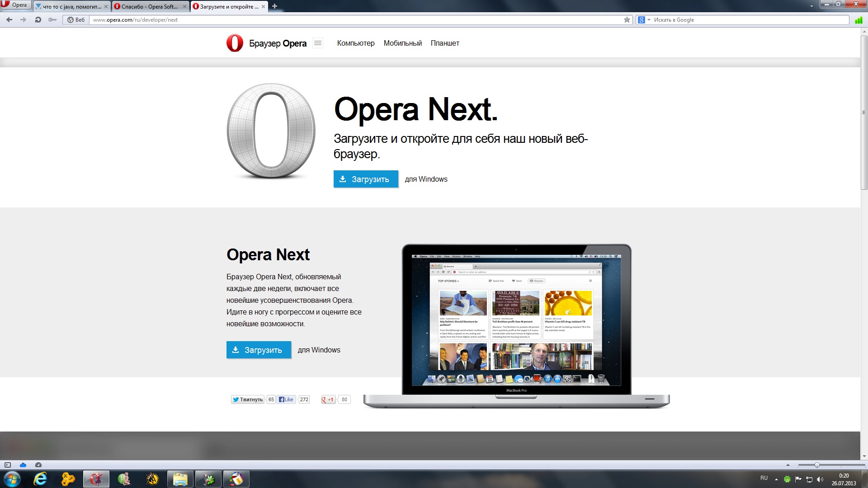
Task: Open the green bars Opera Turbo indicator
Action: [x=859, y=20]
